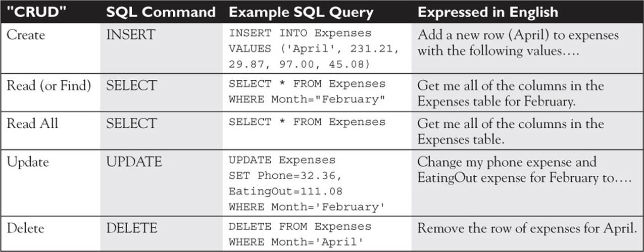This screenshot has height=252, width=644.
Task: Select the Create cell
Action: pyautogui.click(x=26, y=35)
